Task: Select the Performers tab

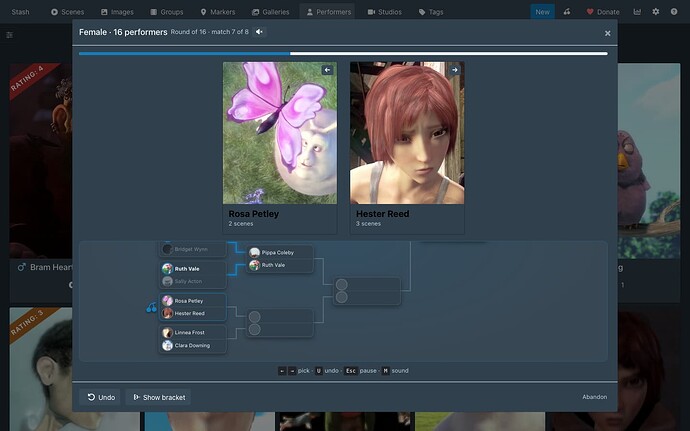Action: (x=329, y=12)
